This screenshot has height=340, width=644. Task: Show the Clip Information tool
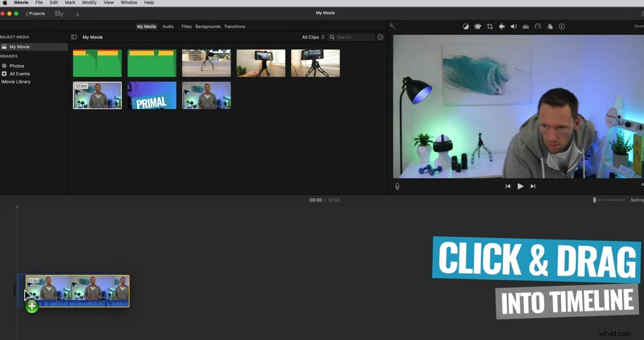click(562, 26)
